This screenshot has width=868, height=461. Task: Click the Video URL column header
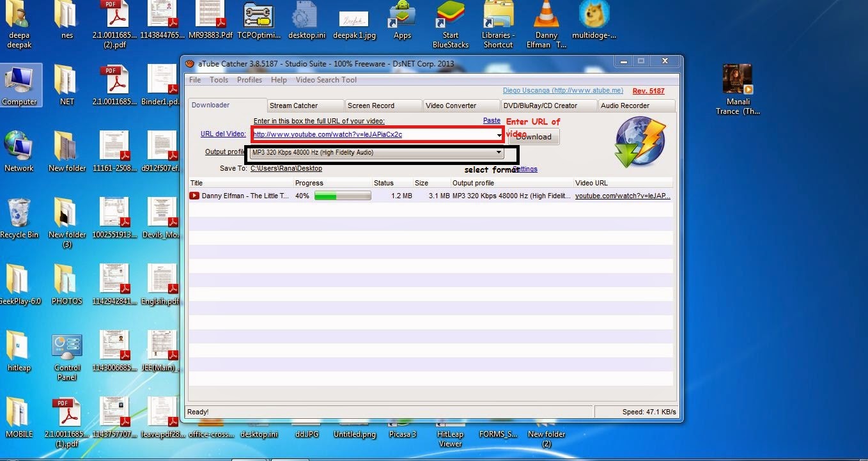tap(623, 183)
